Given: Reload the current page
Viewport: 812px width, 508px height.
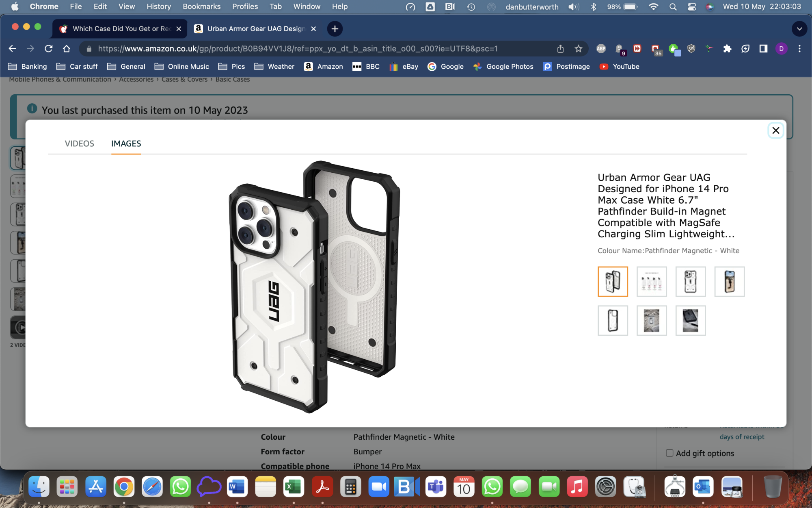Looking at the screenshot, I should [x=48, y=49].
